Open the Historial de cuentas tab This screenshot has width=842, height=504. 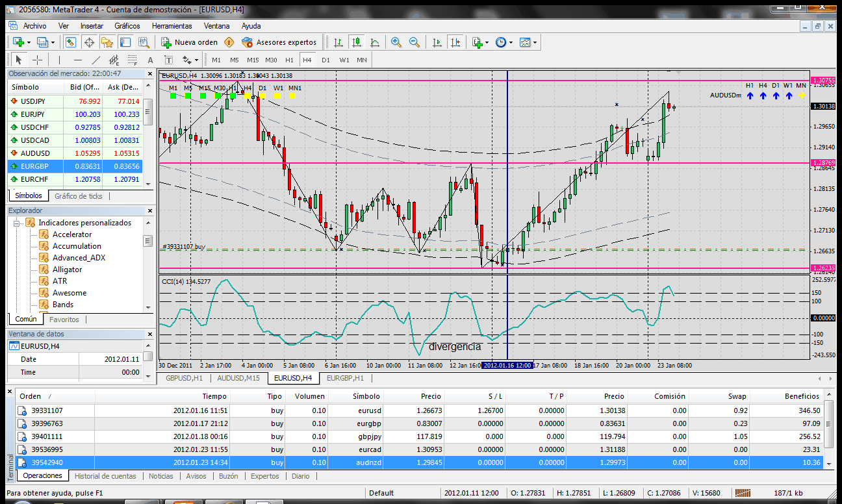click(x=105, y=476)
